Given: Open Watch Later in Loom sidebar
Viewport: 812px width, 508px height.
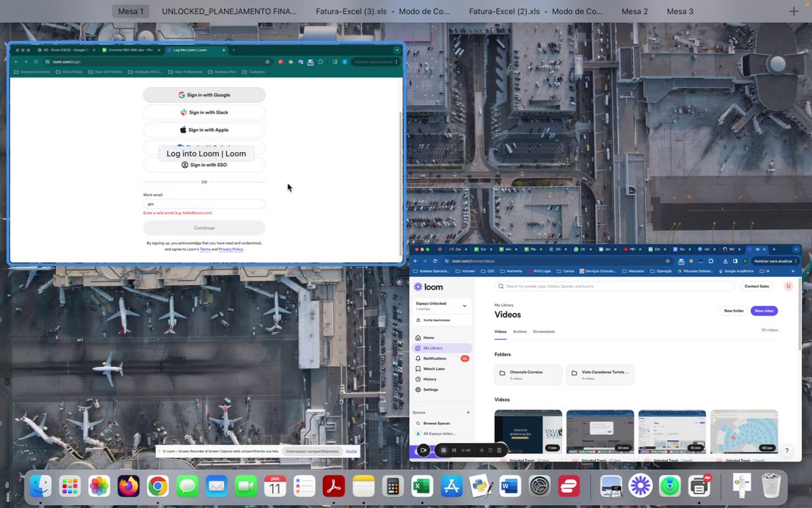Looking at the screenshot, I should (442, 369).
